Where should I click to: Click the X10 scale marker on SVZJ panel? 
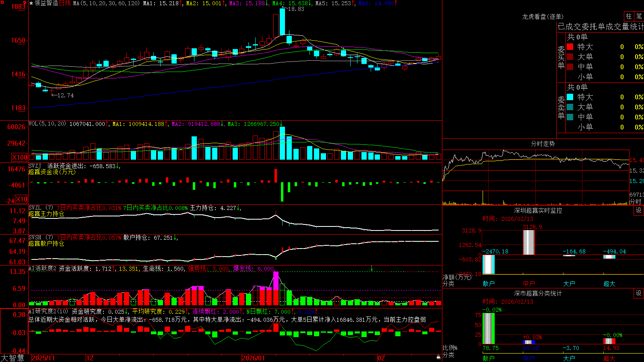tap(22, 199)
